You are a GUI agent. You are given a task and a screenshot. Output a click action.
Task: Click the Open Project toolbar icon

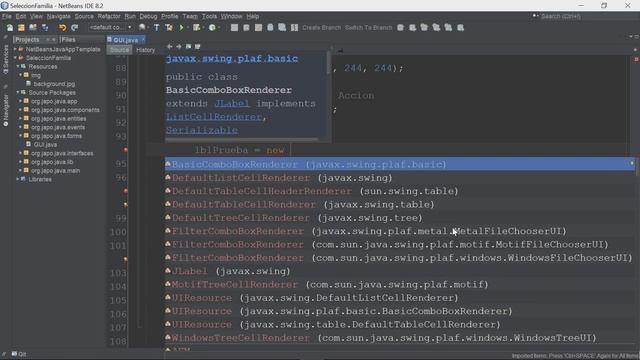[33, 28]
